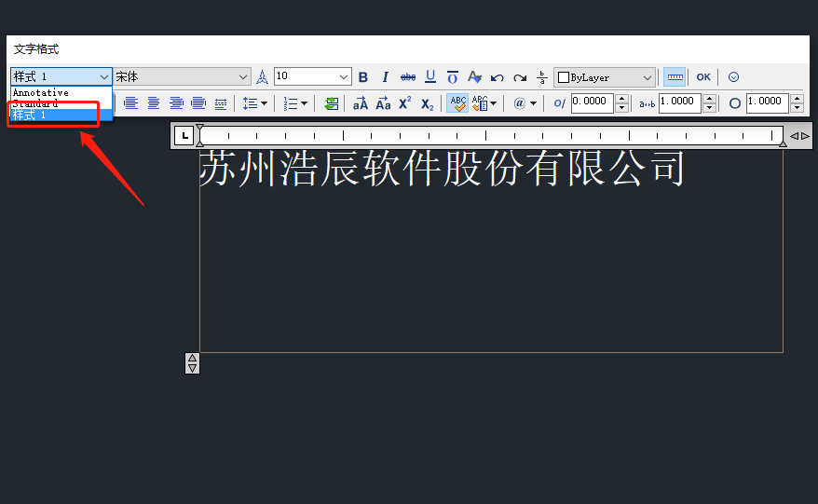Click the oblique angle 0.0000 field
The image size is (818, 504).
click(x=593, y=103)
